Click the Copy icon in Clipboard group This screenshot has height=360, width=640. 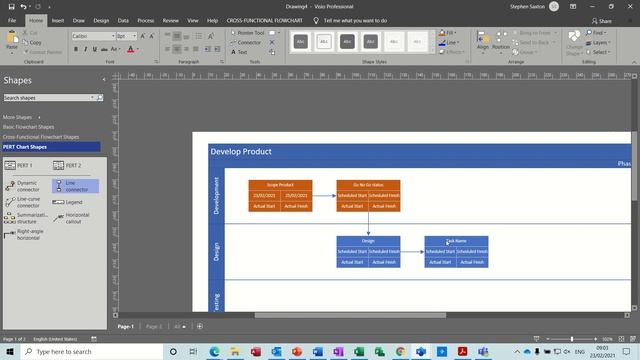(x=26, y=42)
